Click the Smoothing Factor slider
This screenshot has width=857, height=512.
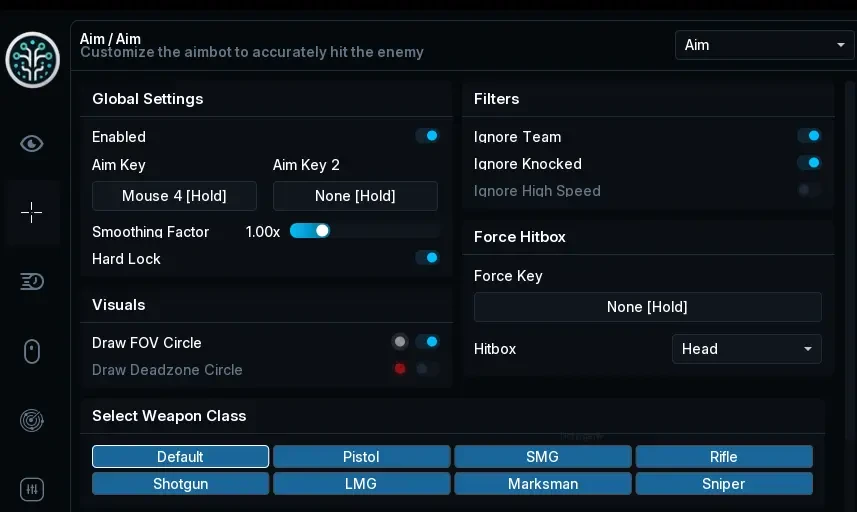pos(365,231)
